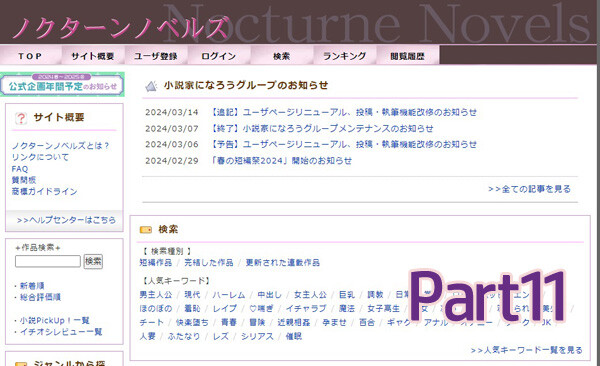
Task: Go to the ユーザ登録 tab
Action: pos(156,56)
